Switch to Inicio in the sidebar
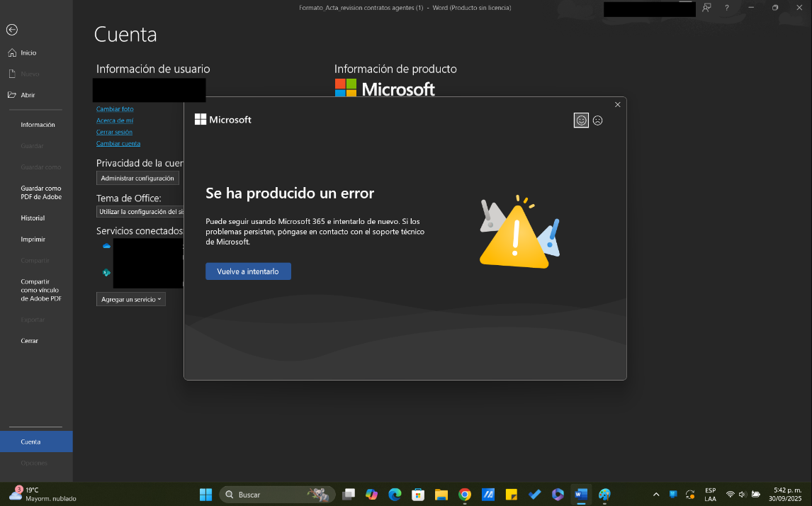This screenshot has width=812, height=506. (29, 52)
